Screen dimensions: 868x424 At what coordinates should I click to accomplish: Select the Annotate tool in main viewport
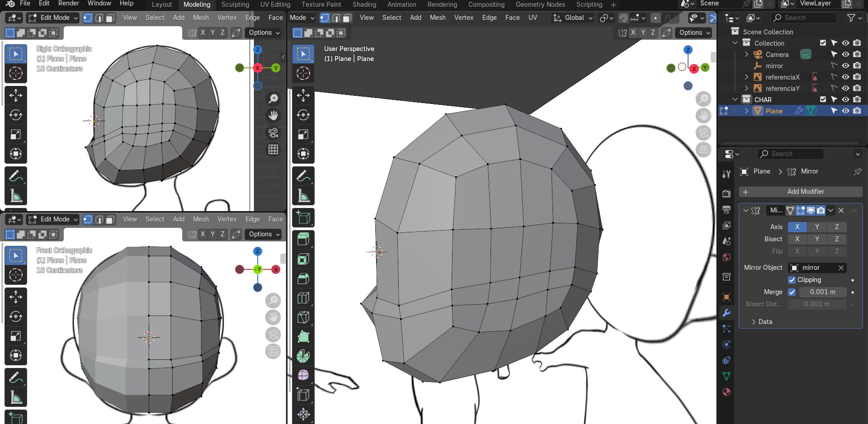point(303,176)
